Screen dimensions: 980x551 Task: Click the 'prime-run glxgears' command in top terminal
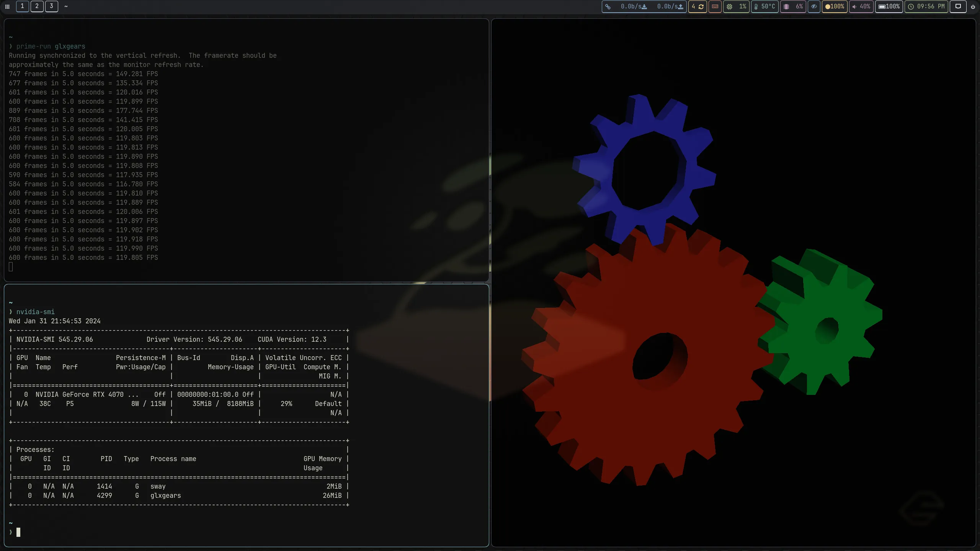pyautogui.click(x=51, y=46)
